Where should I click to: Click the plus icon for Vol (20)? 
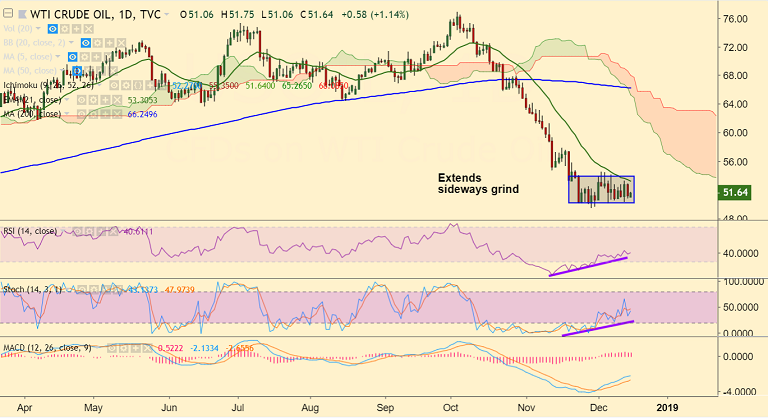[76, 29]
